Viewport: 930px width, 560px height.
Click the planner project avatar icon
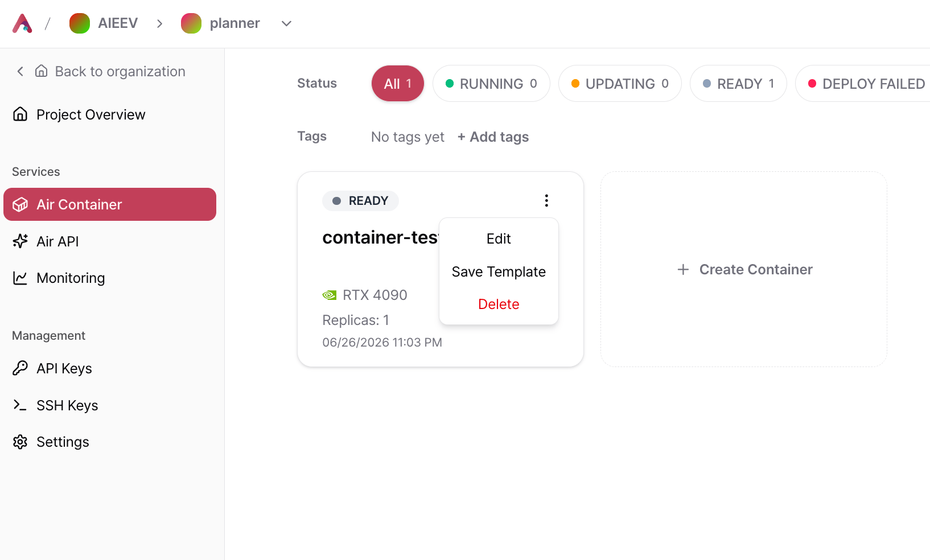tap(191, 23)
